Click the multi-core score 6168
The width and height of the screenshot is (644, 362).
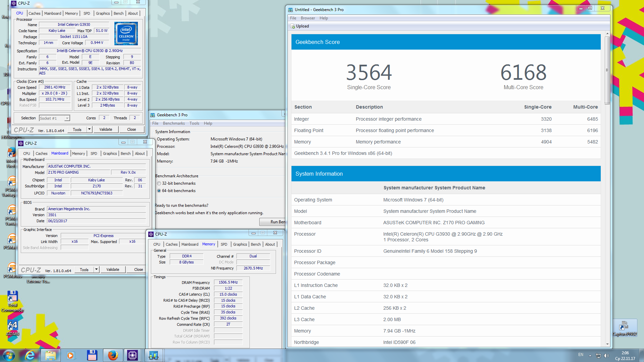523,72
